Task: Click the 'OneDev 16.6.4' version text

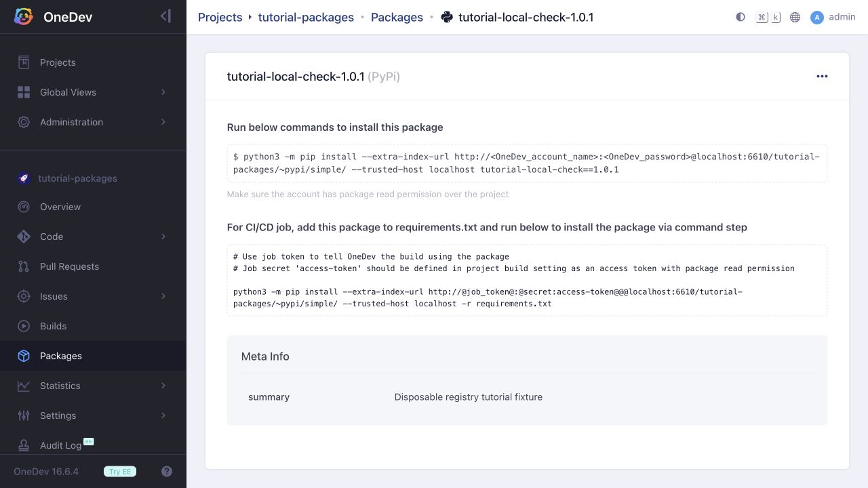Action: coord(46,471)
